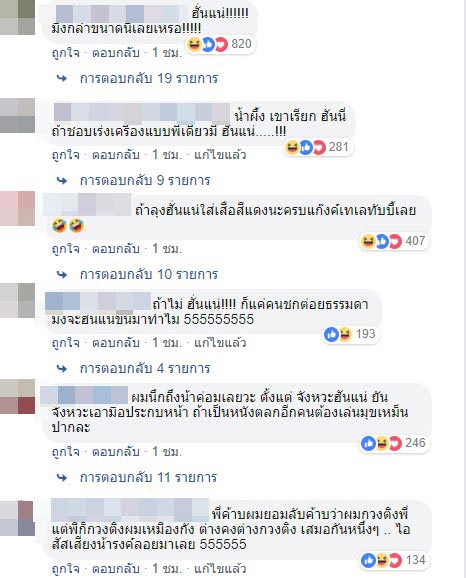Open the profile picture of the third commenter

17,208
